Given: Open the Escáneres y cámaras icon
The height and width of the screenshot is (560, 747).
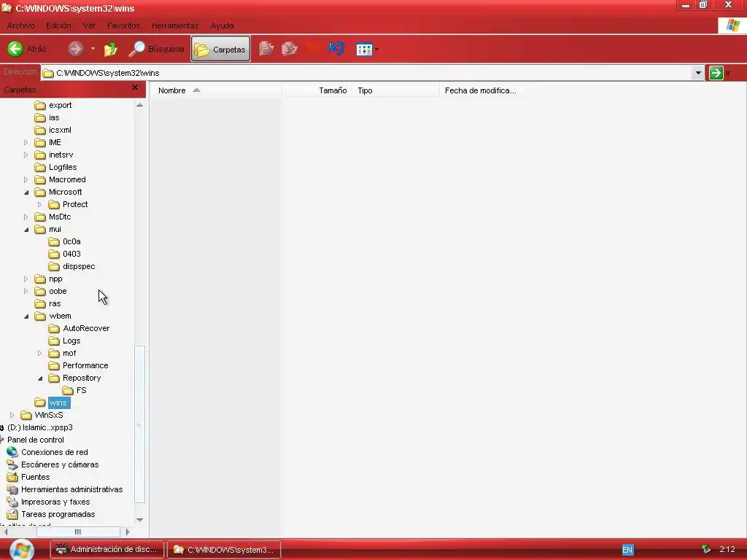Looking at the screenshot, I should (x=12, y=464).
